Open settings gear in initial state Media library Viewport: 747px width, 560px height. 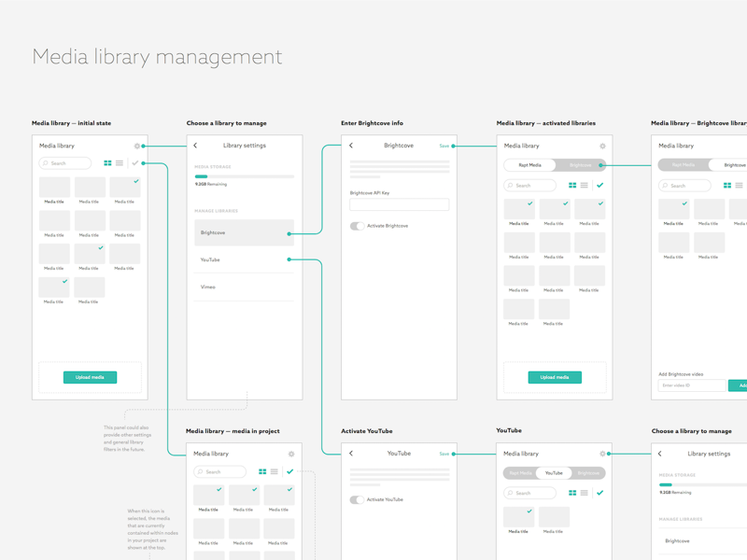137,147
